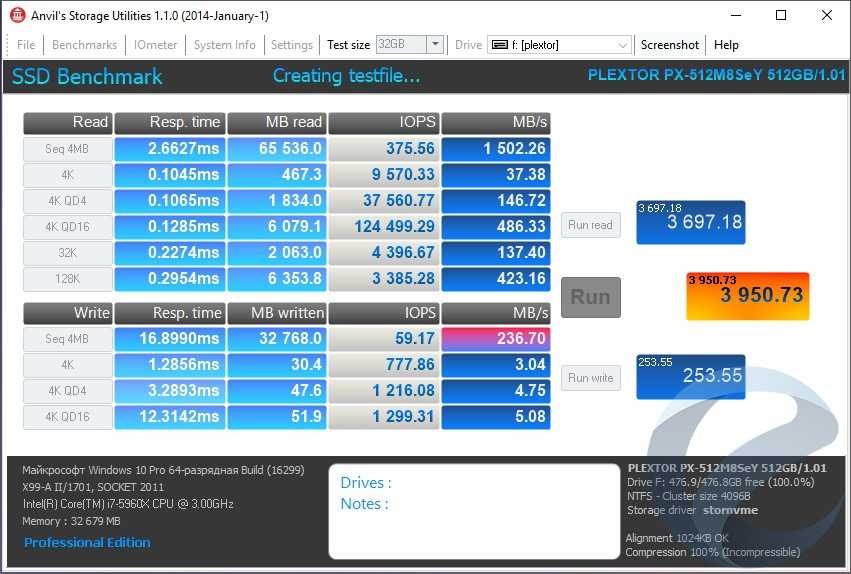This screenshot has width=851, height=574.
Task: Open the Benchmarks menu
Action: coord(84,45)
